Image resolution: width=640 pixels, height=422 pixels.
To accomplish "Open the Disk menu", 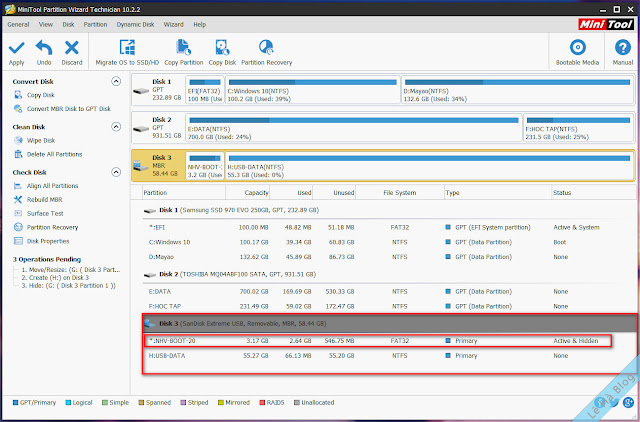I will [x=68, y=24].
